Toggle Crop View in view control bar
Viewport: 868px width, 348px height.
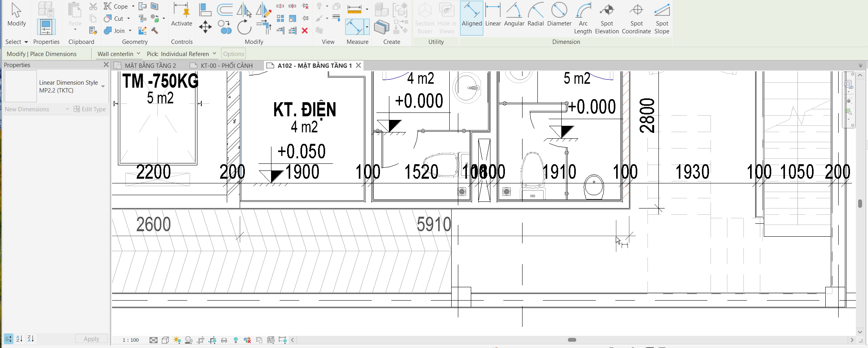pos(201,340)
